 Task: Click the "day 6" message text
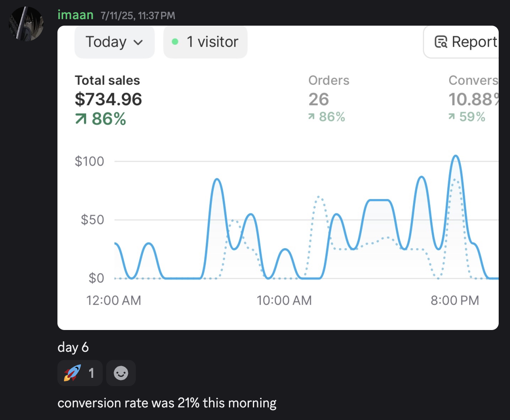pos(73,347)
